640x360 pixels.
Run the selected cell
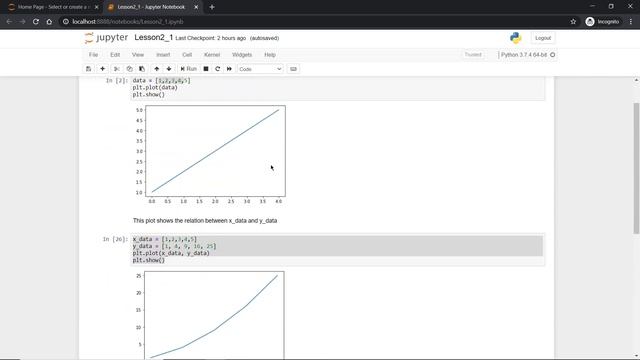click(x=189, y=69)
